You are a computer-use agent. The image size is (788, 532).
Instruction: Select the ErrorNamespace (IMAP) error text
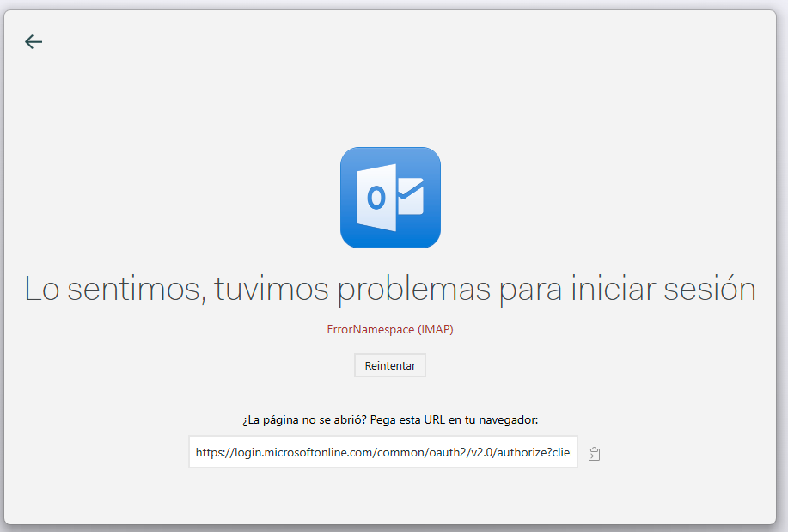[x=390, y=330]
